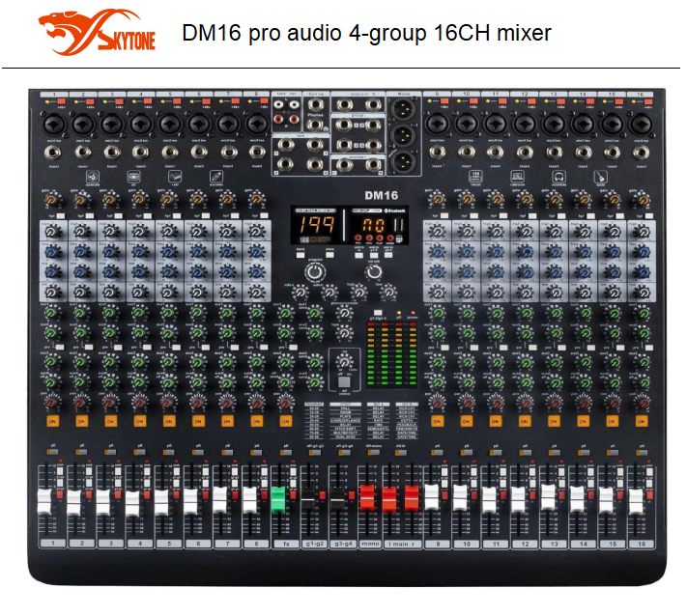Switch on 48v phantom power for channel 1
This screenshot has height=616, width=687.
pyautogui.click(x=62, y=101)
